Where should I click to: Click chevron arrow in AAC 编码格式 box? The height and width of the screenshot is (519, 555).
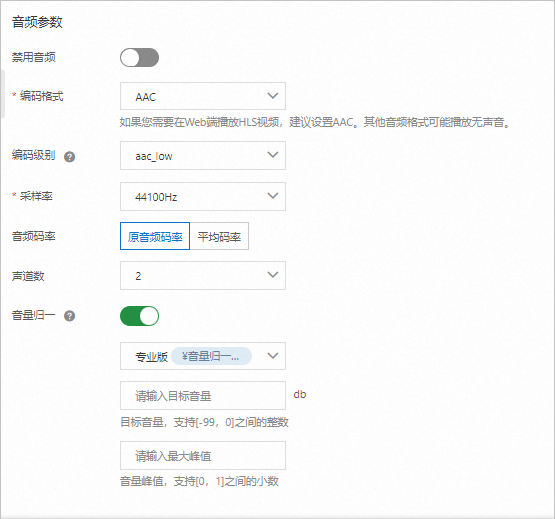click(x=273, y=96)
